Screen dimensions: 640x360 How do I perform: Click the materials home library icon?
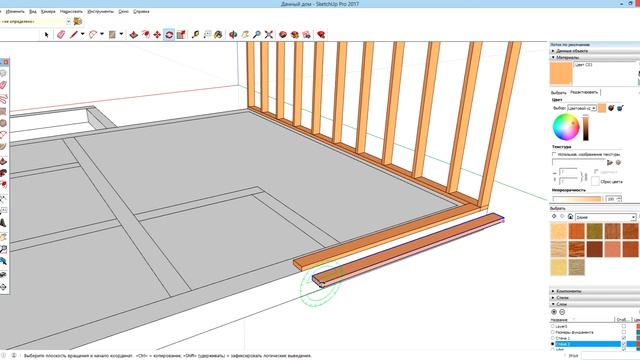tap(570, 217)
